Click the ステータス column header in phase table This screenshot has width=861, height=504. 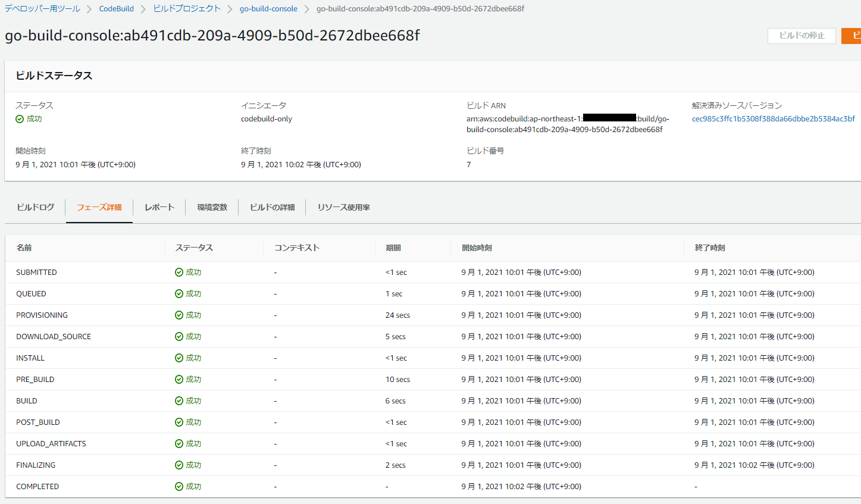(194, 248)
